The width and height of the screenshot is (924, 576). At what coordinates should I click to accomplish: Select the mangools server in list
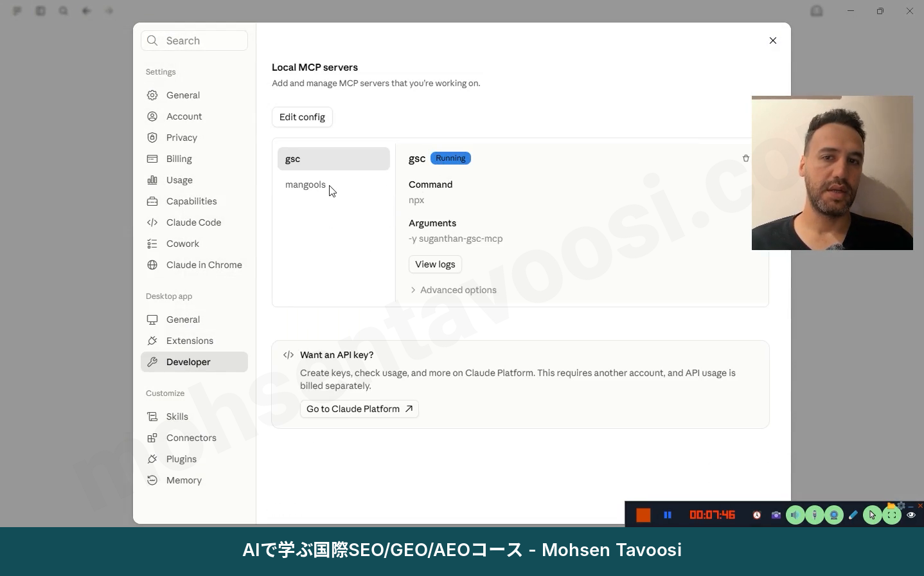pos(333,184)
